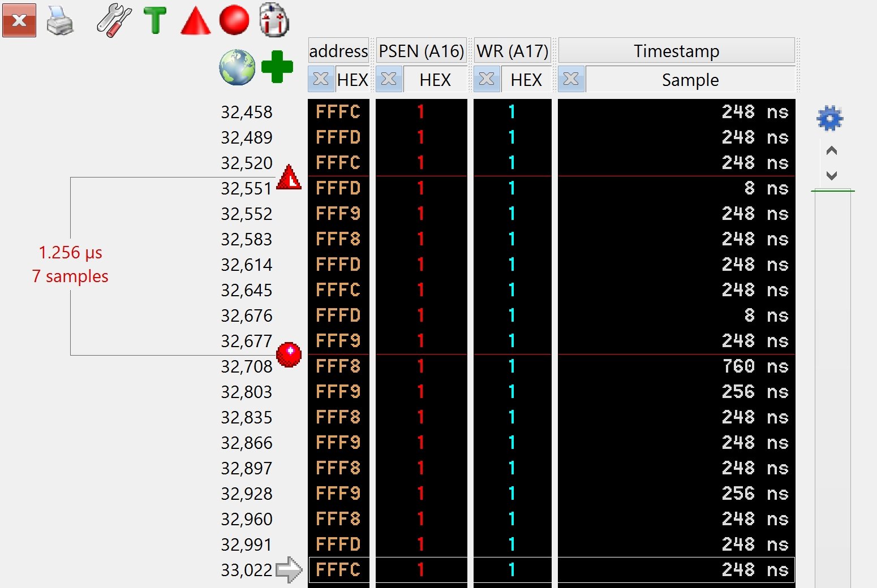Click the mouse pointer info icon
The image size is (877, 588).
tap(274, 20)
